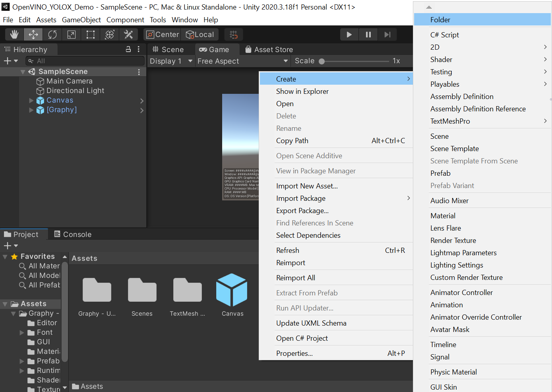Toggle the Hierarchy panel lock
The width and height of the screenshot is (552, 392).
pos(128,49)
